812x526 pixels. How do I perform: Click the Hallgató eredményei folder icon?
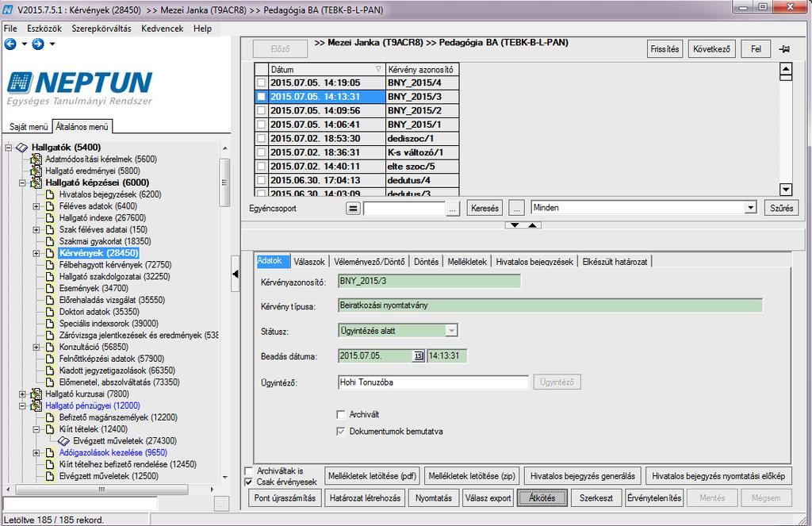click(x=36, y=171)
